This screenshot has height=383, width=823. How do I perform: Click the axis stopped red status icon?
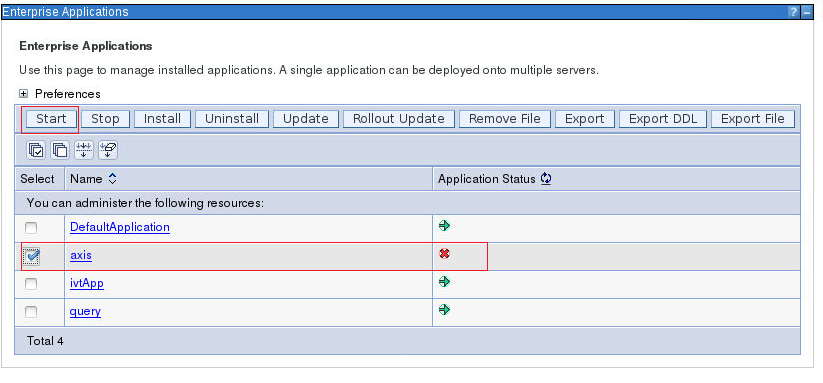445,254
